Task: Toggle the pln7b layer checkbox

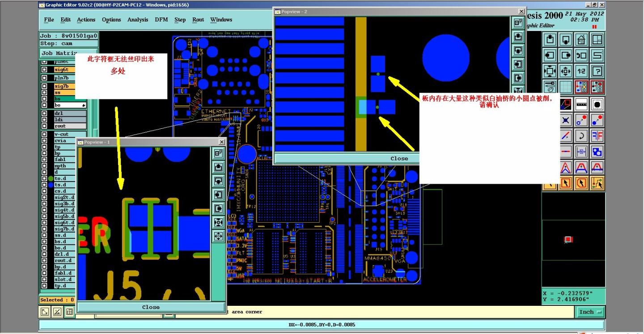Action: (x=44, y=78)
